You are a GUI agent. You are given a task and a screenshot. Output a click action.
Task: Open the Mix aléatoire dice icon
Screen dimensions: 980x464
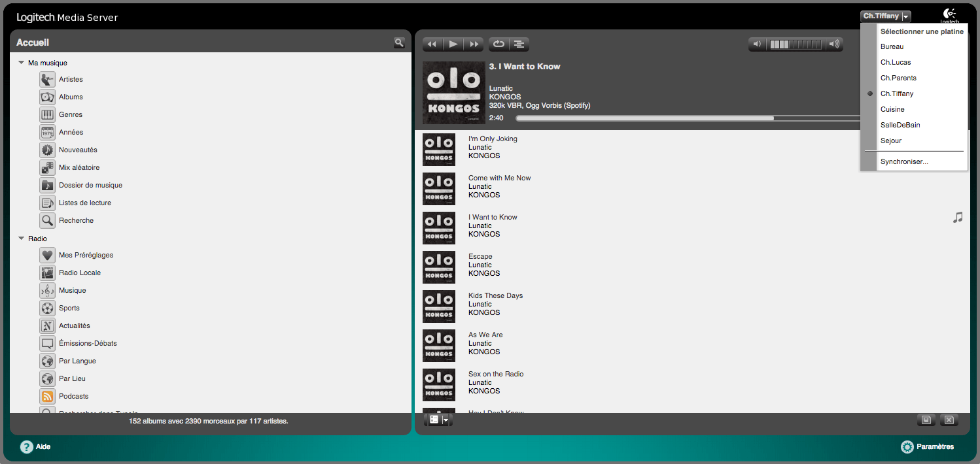click(47, 167)
